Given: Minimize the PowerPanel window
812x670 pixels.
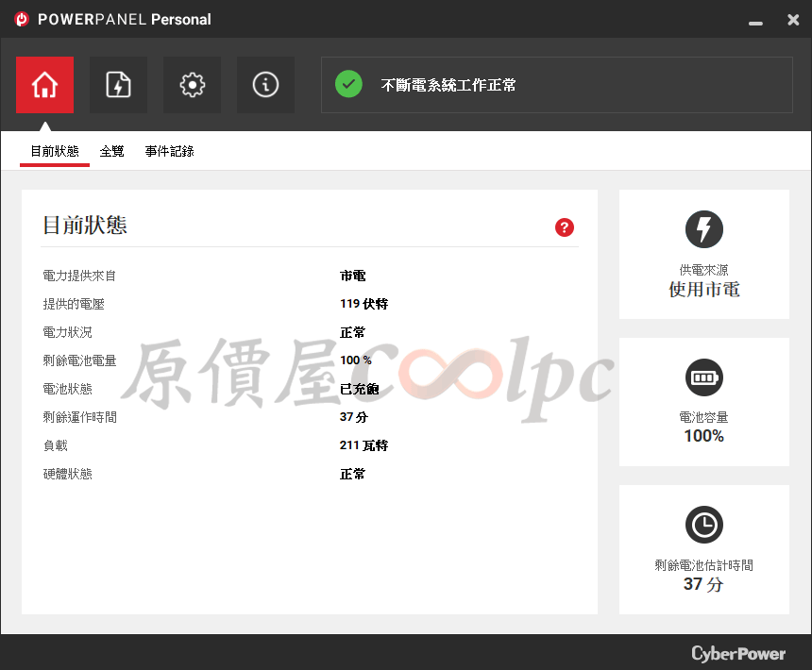Looking at the screenshot, I should pos(755,23).
